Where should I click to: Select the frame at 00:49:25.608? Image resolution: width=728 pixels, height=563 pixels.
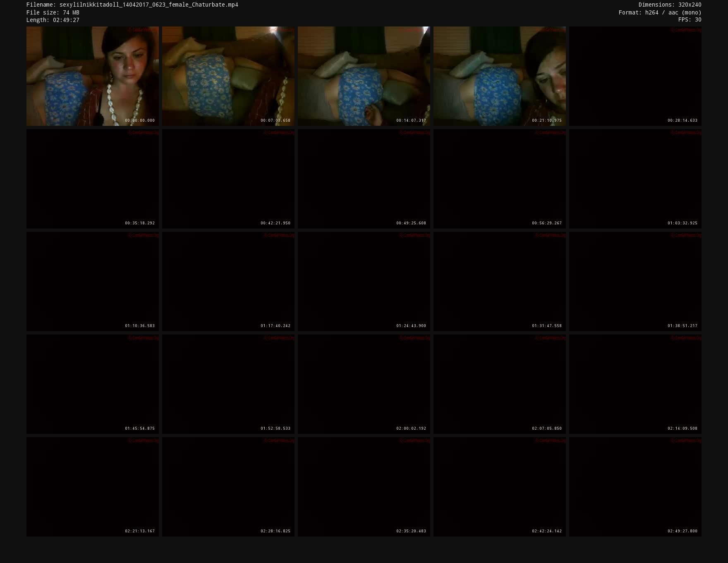point(364,179)
